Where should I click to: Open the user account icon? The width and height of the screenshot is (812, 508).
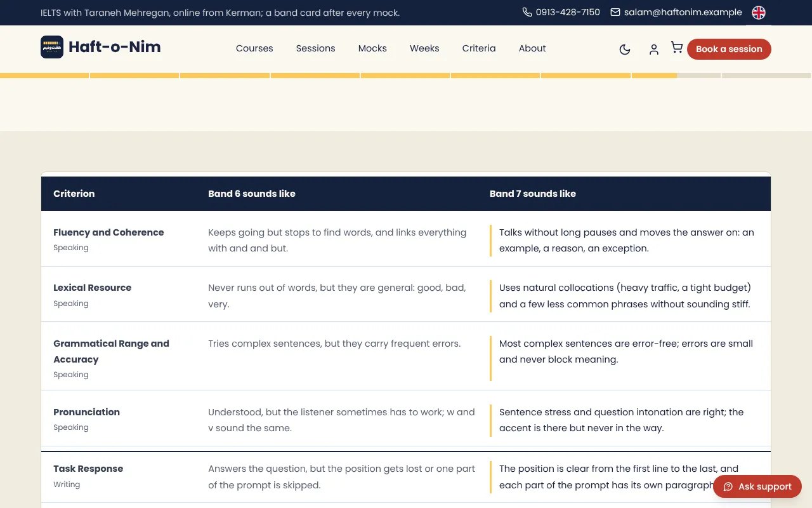(x=653, y=49)
